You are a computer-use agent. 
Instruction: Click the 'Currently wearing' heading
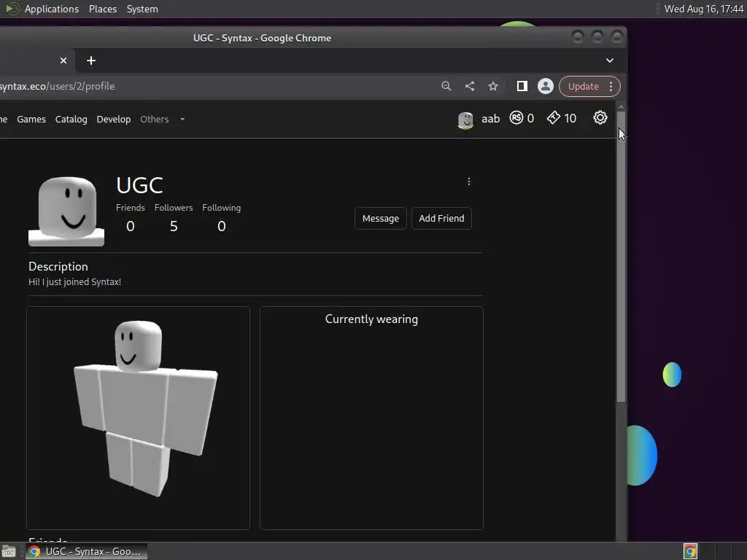coord(371,319)
